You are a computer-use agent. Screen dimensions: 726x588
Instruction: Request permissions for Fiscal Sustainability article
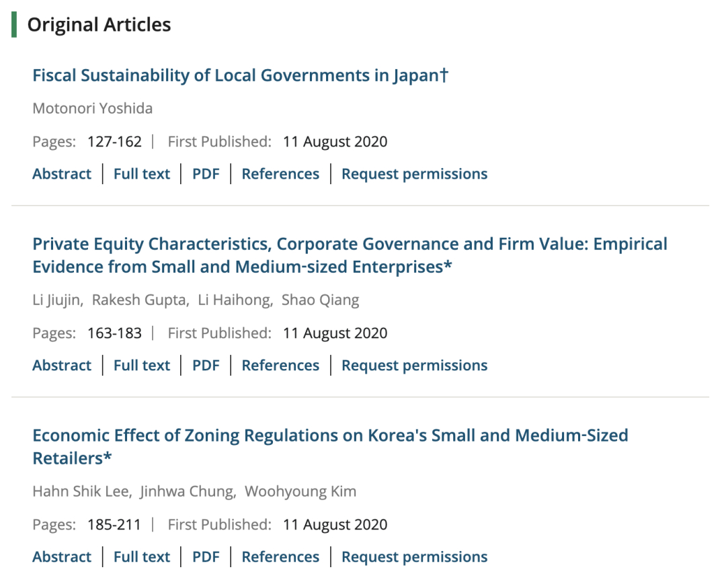pyautogui.click(x=414, y=174)
